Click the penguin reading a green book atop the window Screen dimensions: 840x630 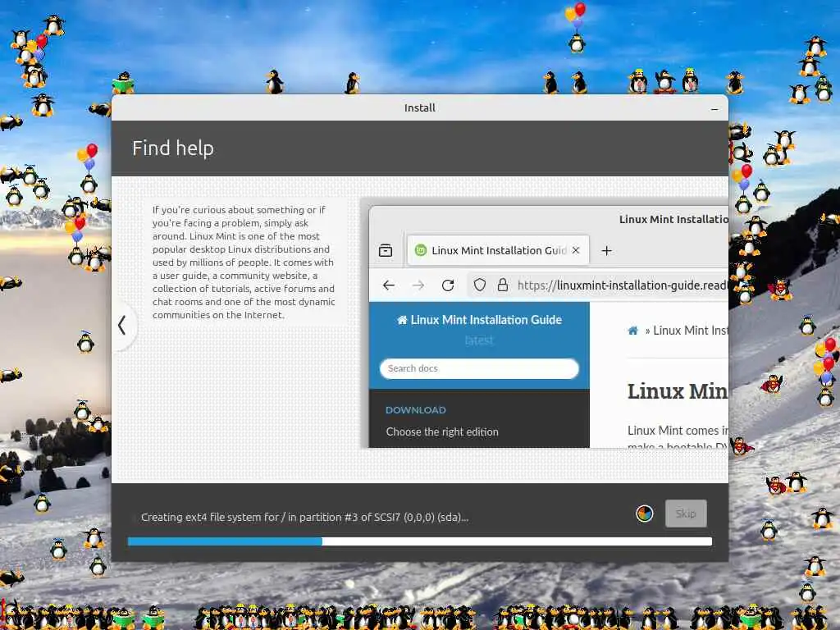pyautogui.click(x=123, y=83)
